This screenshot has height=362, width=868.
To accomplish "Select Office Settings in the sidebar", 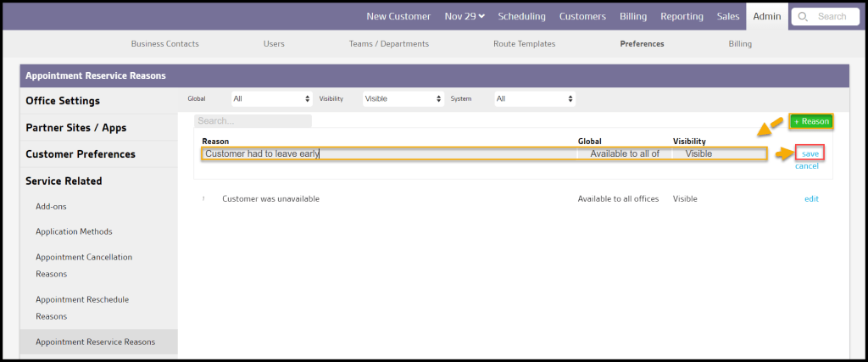I will click(63, 101).
